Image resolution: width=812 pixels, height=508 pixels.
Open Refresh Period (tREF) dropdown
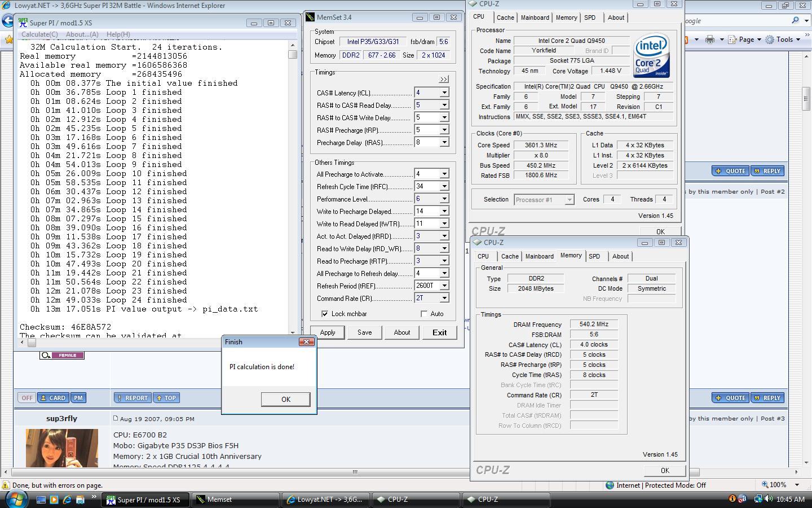click(x=444, y=286)
